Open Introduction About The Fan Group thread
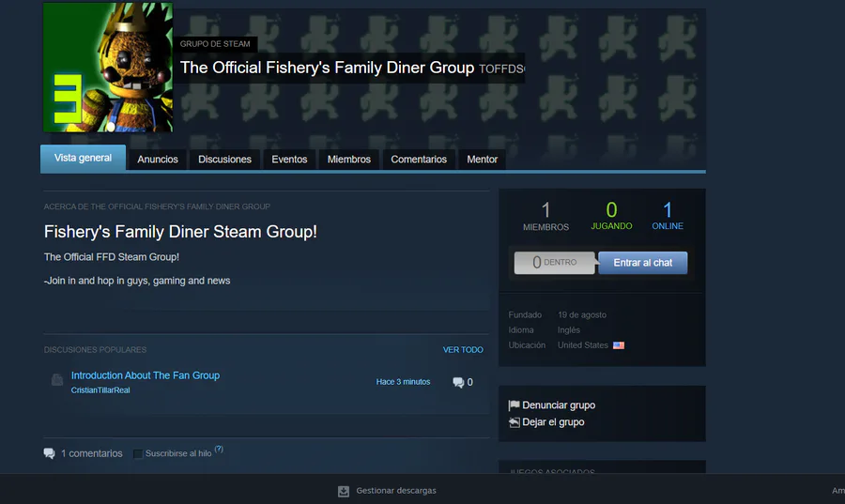845x504 pixels. (x=146, y=375)
